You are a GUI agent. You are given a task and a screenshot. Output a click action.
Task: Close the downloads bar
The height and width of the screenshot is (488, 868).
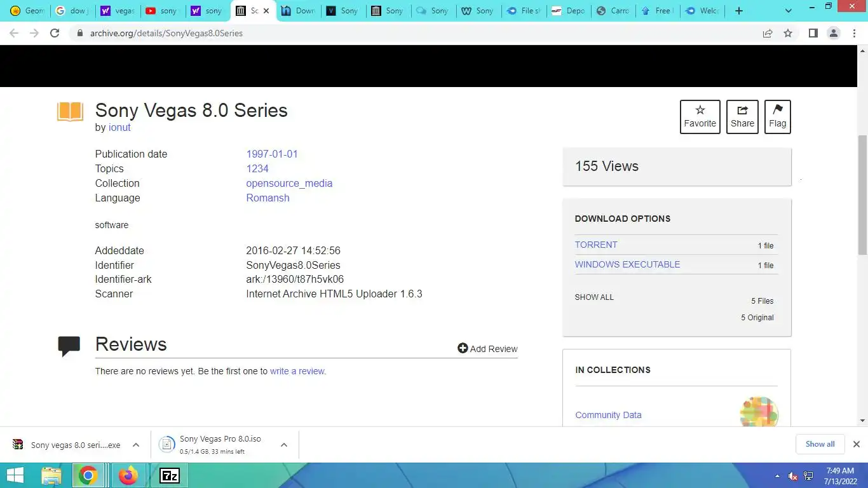tap(856, 444)
